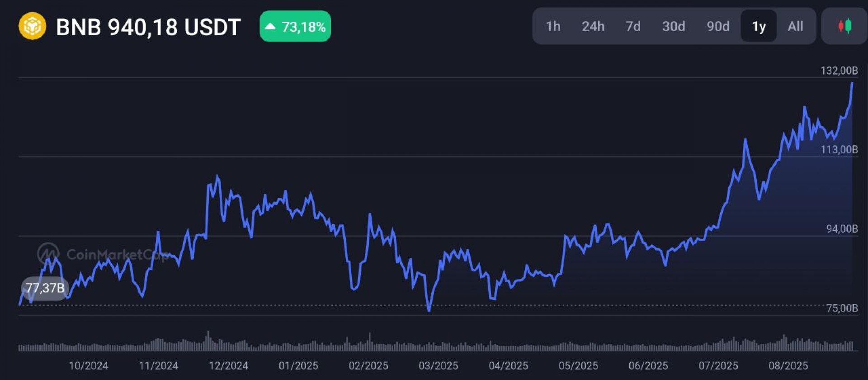Select the 1h time range tab
This screenshot has width=868, height=380.
553,26
